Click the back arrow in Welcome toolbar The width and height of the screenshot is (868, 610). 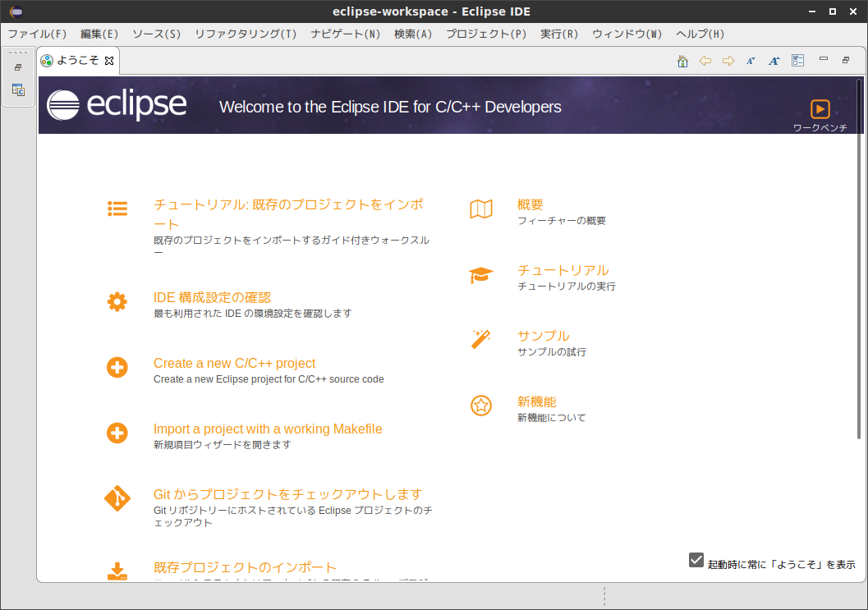pos(705,61)
